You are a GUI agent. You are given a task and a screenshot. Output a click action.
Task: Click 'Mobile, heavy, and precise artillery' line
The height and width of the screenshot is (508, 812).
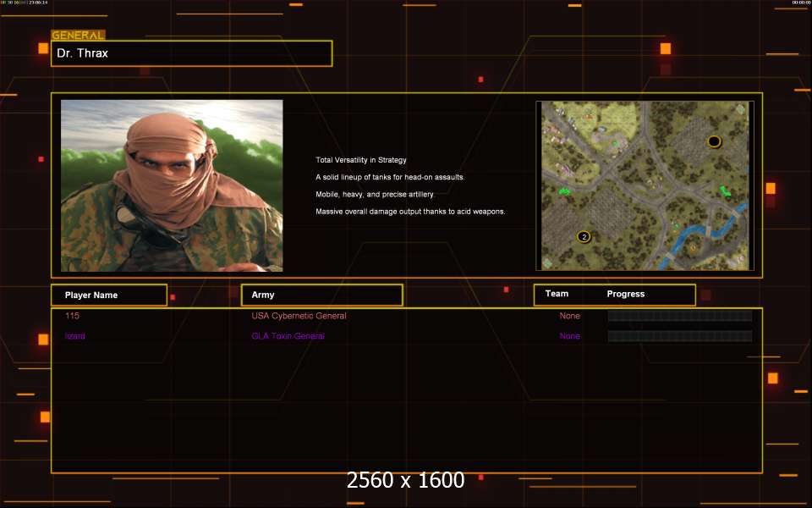[375, 195]
